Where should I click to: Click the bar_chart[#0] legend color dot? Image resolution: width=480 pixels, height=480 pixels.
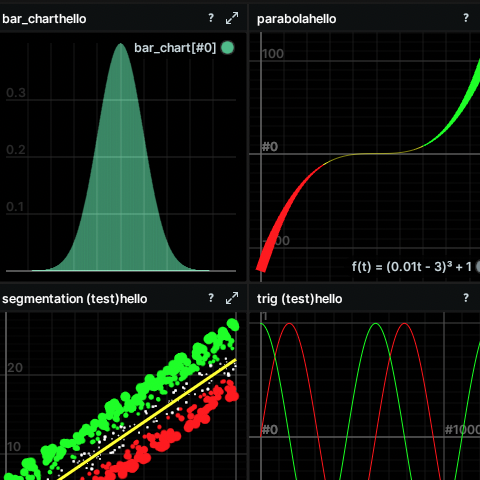pyautogui.click(x=228, y=48)
